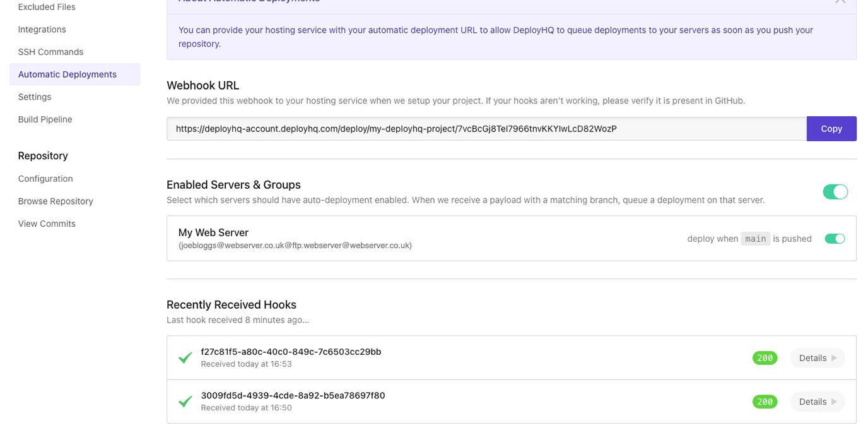Image resolution: width=868 pixels, height=442 pixels.
Task: Close the About Automatic Deployments notice
Action: coord(840,1)
